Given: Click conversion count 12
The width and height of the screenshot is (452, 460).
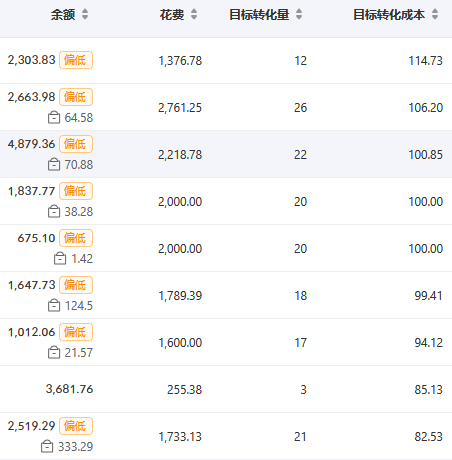Looking at the screenshot, I should 300,61.
